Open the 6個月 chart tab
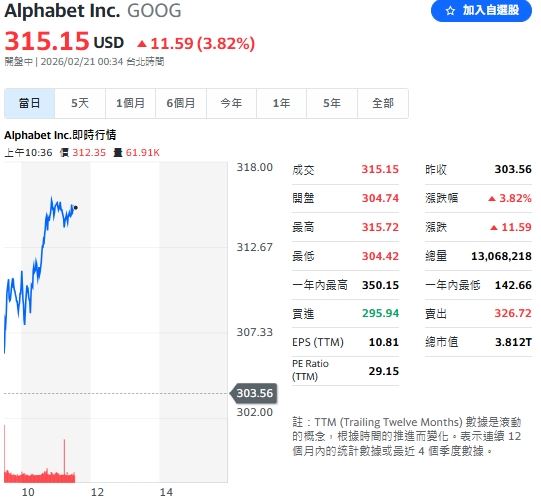This screenshot has height=500, width=541. tap(181, 103)
